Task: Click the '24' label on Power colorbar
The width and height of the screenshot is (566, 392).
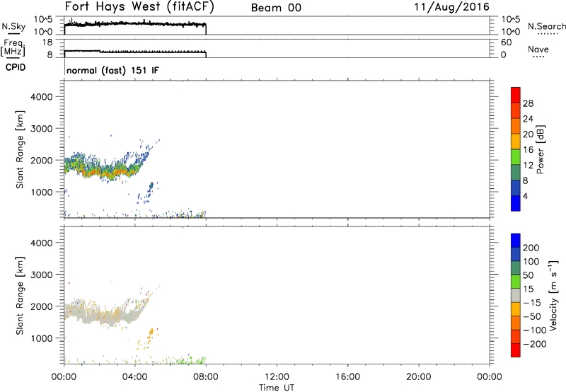Action: [528, 119]
